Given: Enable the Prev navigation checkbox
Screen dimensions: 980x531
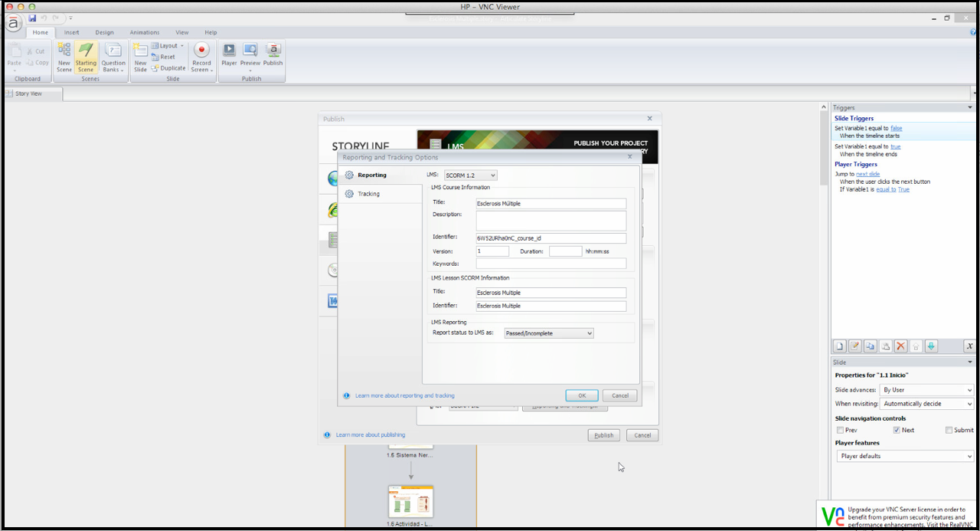Looking at the screenshot, I should [840, 431].
